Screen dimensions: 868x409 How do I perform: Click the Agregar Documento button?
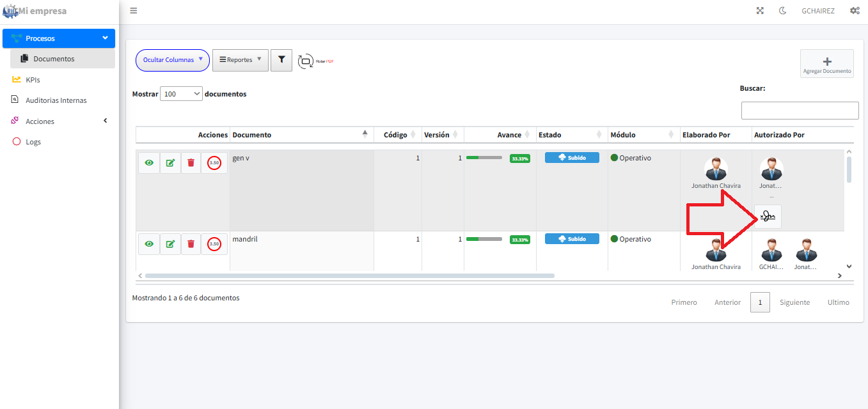tap(826, 64)
